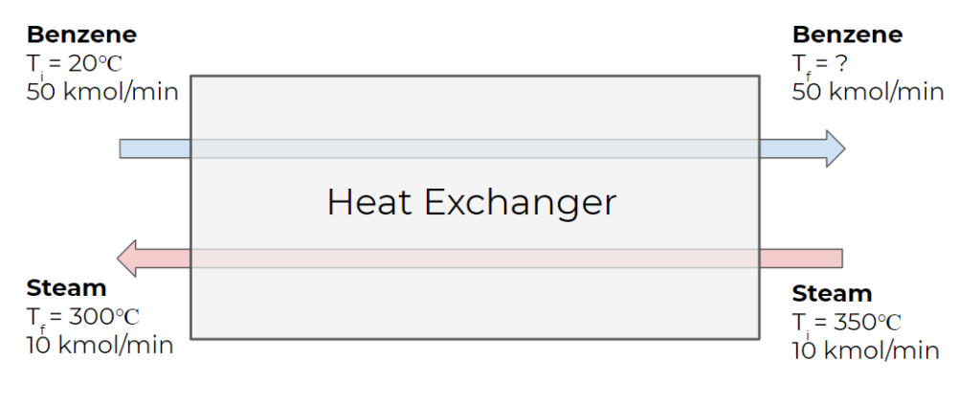Select the blue benzene inlet arrow segment
The height and width of the screenshot is (405, 980).
tap(155, 148)
